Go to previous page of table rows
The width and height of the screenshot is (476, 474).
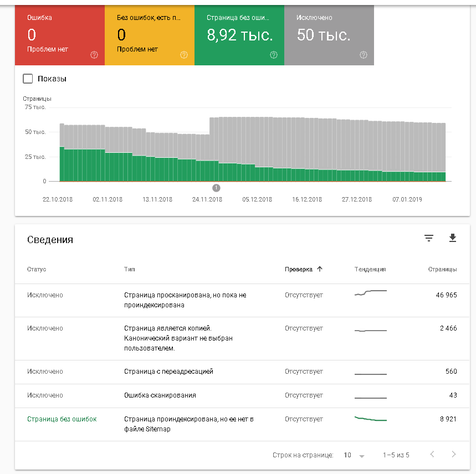[x=432, y=455]
